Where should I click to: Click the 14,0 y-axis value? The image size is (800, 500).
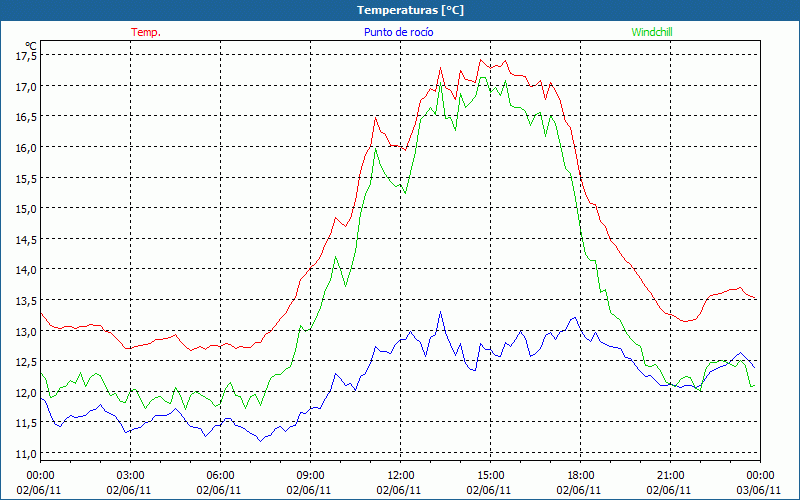(26, 270)
